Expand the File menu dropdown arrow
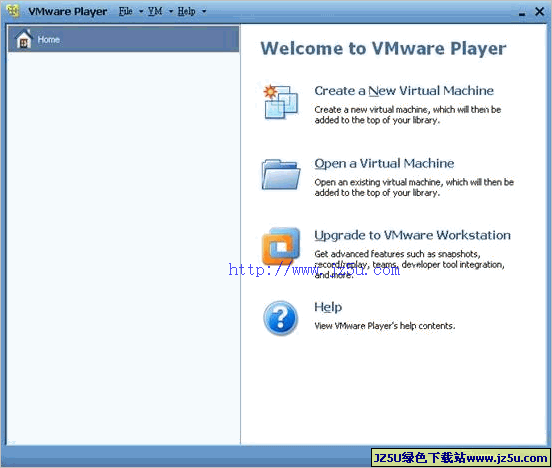This screenshot has height=468, width=552. [x=141, y=12]
